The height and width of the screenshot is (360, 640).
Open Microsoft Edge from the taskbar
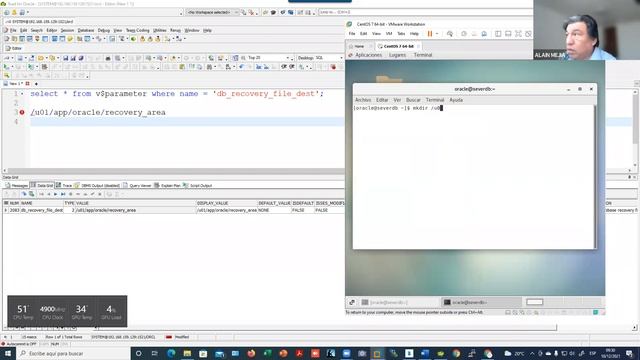pos(171,353)
